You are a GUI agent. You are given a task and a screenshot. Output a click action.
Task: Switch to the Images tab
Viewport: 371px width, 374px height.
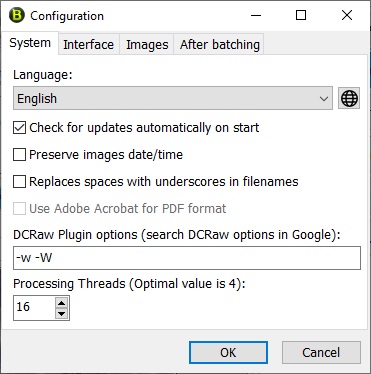[x=147, y=44]
